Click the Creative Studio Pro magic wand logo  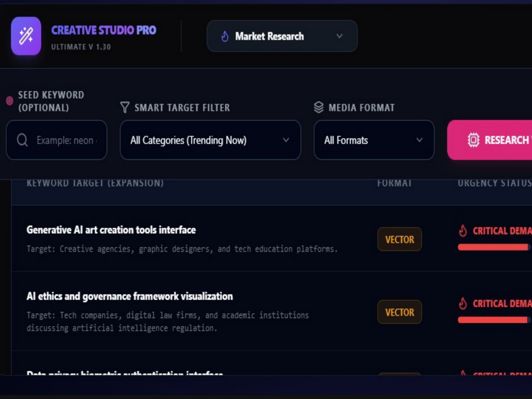26,36
